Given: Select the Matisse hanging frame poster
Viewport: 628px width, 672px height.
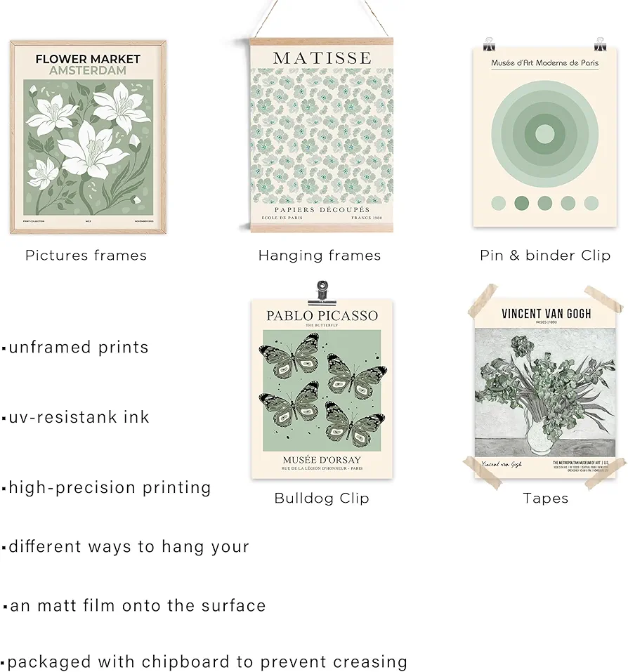Looking at the screenshot, I should pyautogui.click(x=322, y=136).
